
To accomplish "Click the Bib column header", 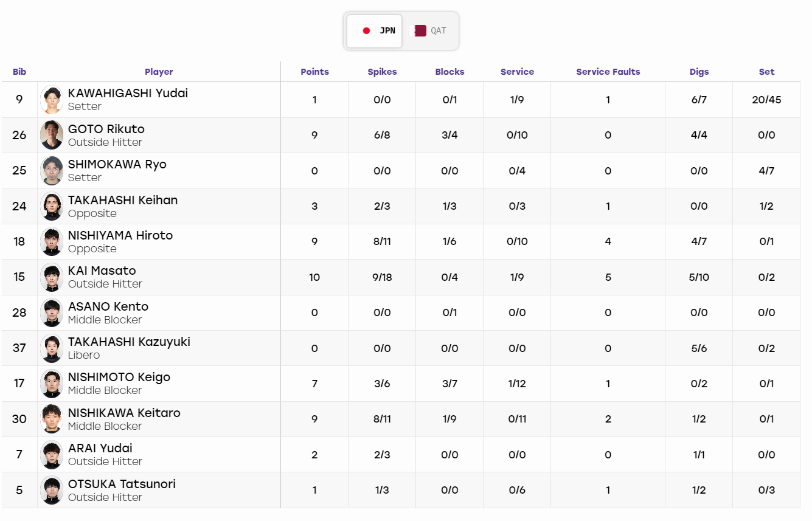I will pyautogui.click(x=19, y=72).
